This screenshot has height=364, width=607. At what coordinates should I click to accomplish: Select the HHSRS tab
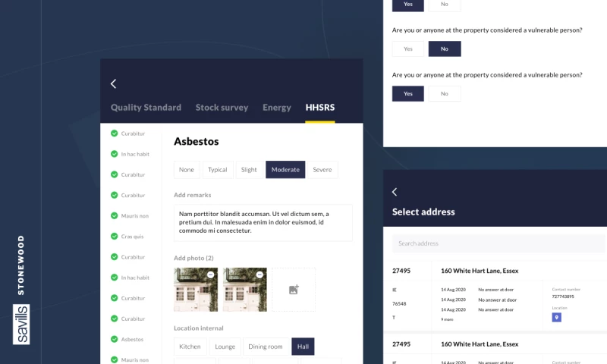pos(320,108)
